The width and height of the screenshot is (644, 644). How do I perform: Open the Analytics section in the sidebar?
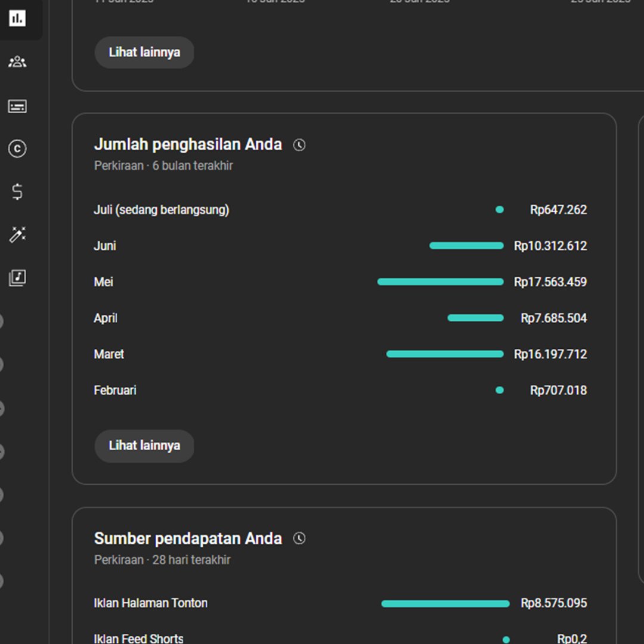pos(17,18)
